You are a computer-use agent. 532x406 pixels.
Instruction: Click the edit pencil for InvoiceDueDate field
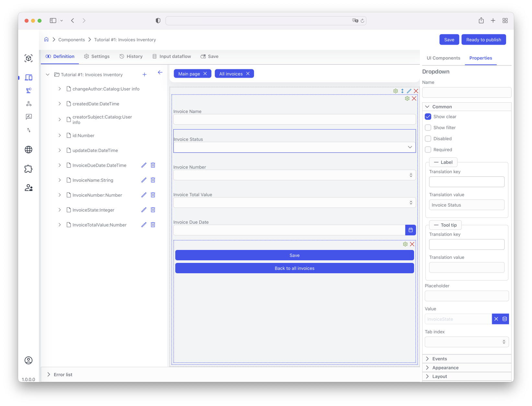[144, 165]
